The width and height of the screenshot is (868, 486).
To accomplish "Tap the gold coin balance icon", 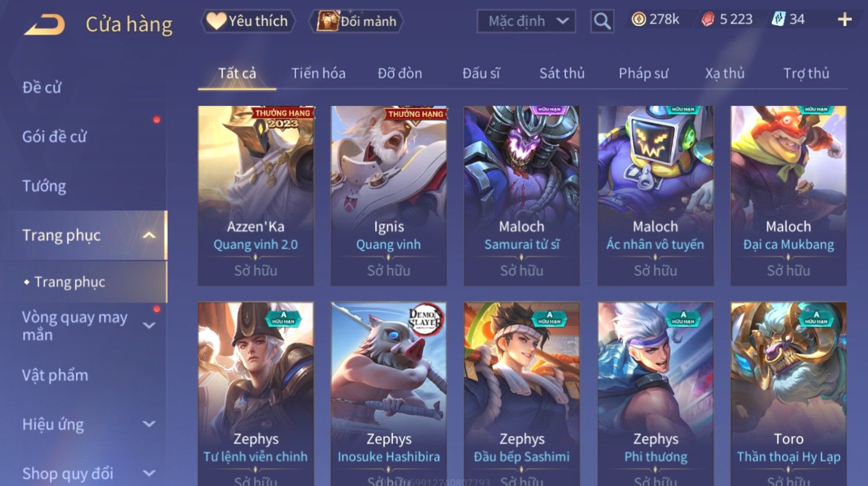I will tap(638, 20).
